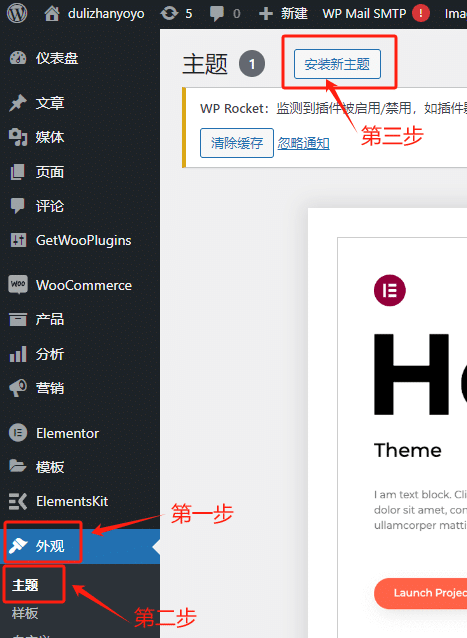Open the Elementor sidebar icon
The height and width of the screenshot is (638, 467).
18,433
